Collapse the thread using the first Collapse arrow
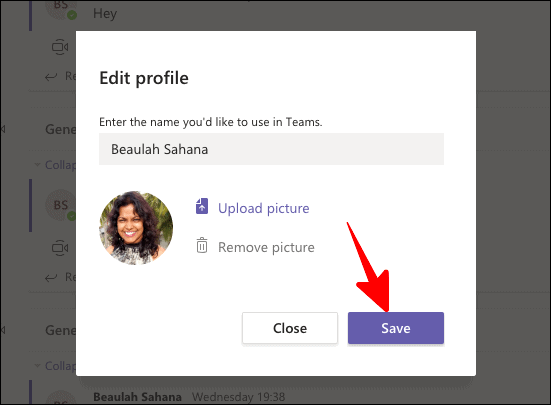The width and height of the screenshot is (551, 405). pos(37,164)
